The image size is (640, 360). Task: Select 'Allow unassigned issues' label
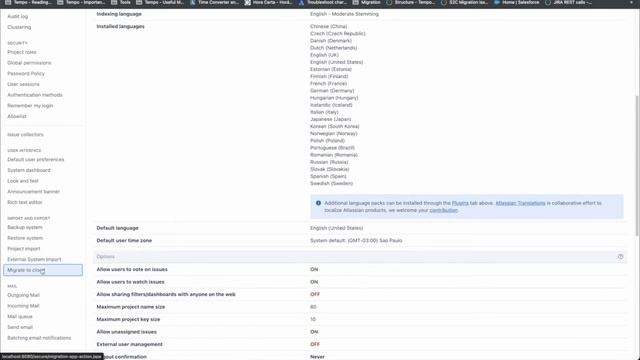click(x=127, y=332)
